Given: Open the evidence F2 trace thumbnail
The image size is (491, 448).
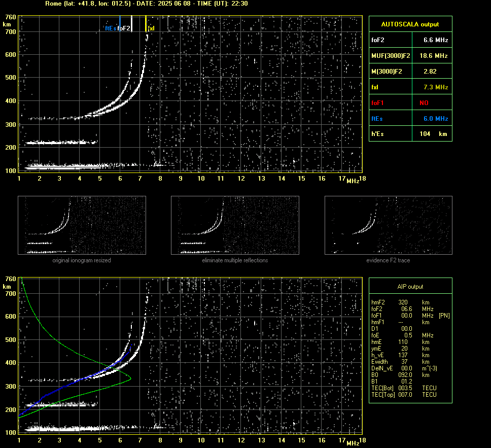Looking at the screenshot, I should [x=389, y=225].
